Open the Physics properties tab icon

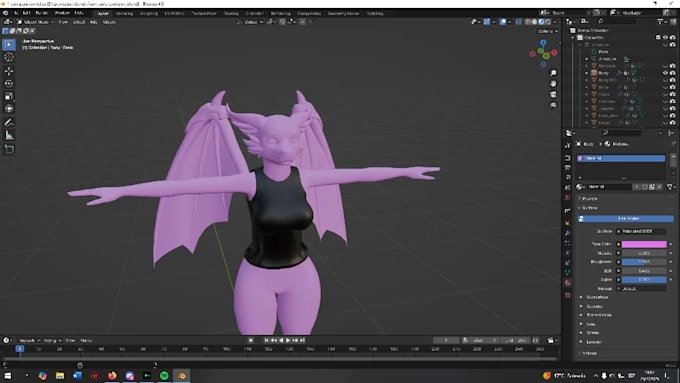pos(568,253)
